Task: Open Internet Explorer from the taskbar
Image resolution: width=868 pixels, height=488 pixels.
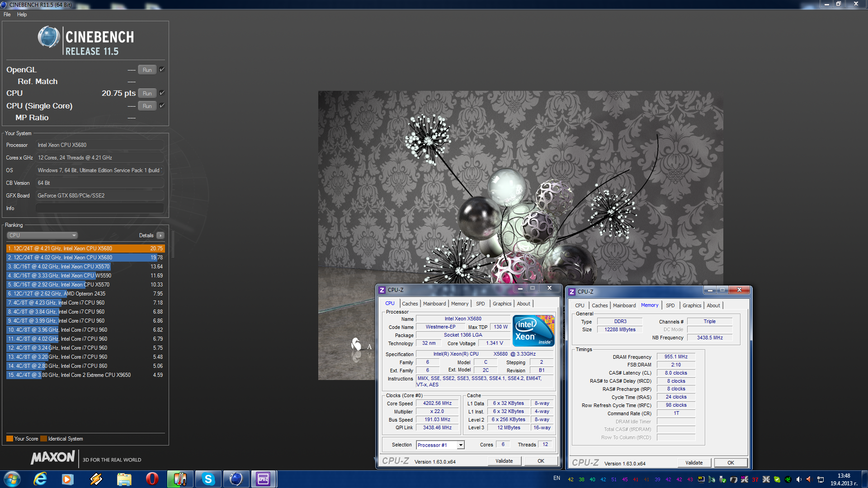Action: point(40,479)
